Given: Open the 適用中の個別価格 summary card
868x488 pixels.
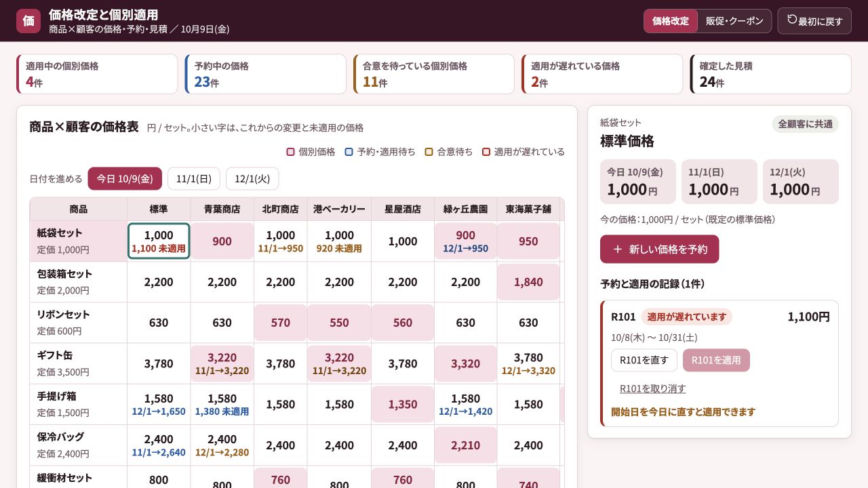Looking at the screenshot, I should (x=97, y=75).
